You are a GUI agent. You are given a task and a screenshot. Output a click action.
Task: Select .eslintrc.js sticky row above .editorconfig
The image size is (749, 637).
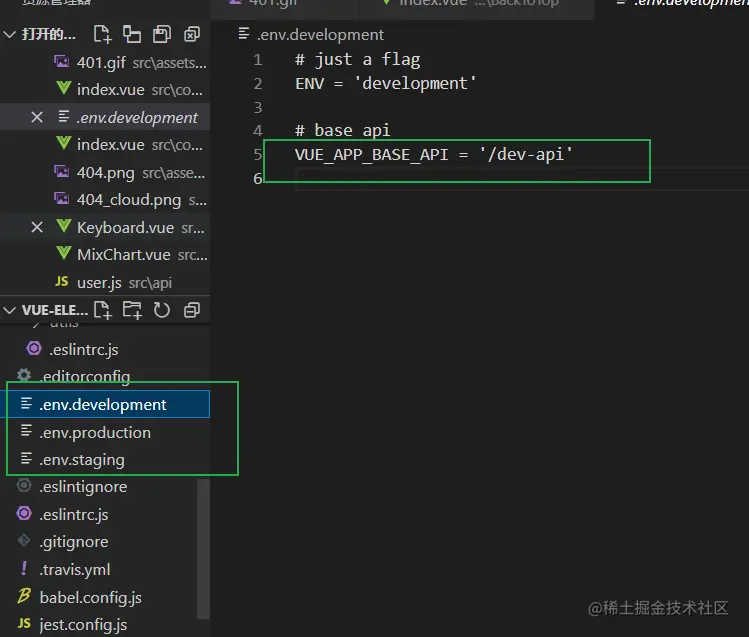coord(105,350)
